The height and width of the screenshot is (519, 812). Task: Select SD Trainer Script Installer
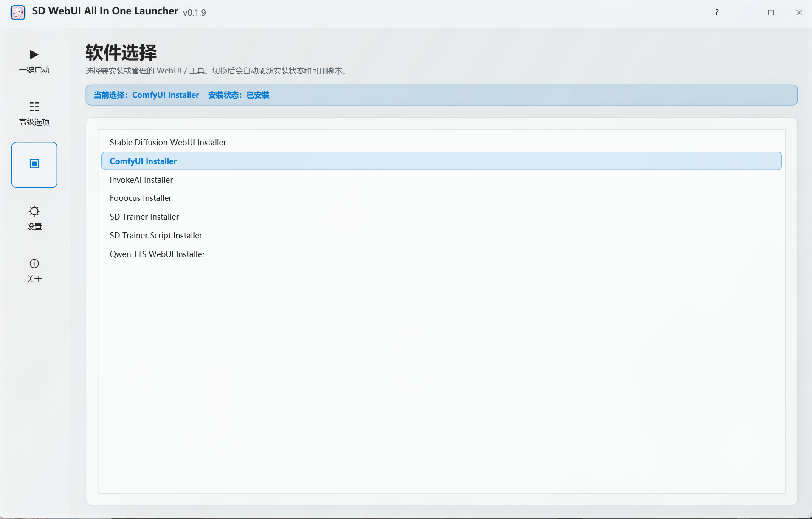pos(441,235)
